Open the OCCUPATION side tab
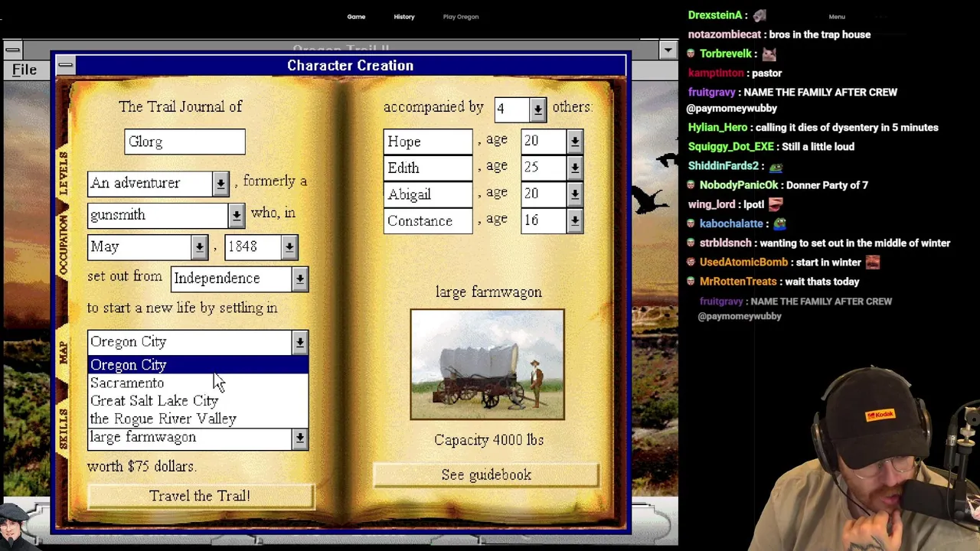980x551 pixels. pos(64,244)
